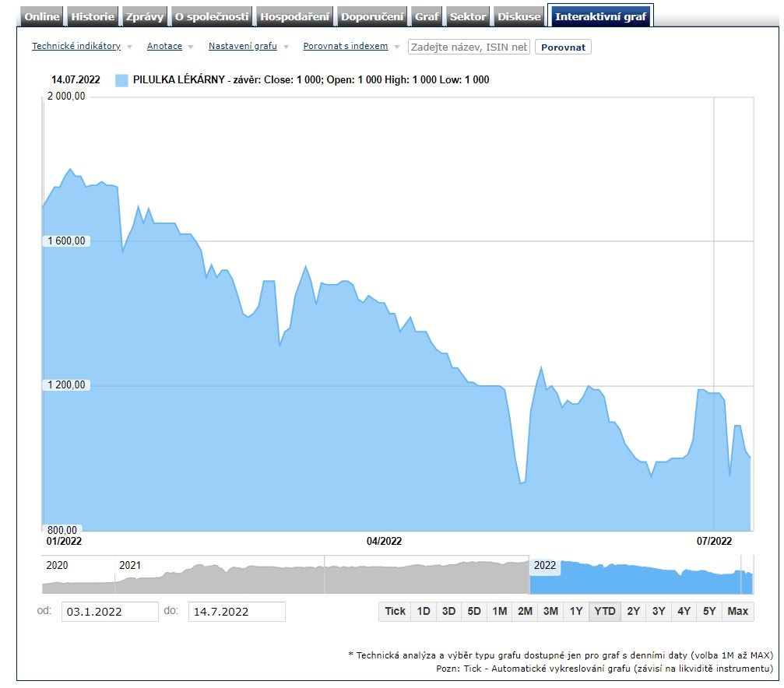Viewport: 784px width, 688px height.
Task: Open Nastavení grafu dropdown
Action: click(x=243, y=47)
